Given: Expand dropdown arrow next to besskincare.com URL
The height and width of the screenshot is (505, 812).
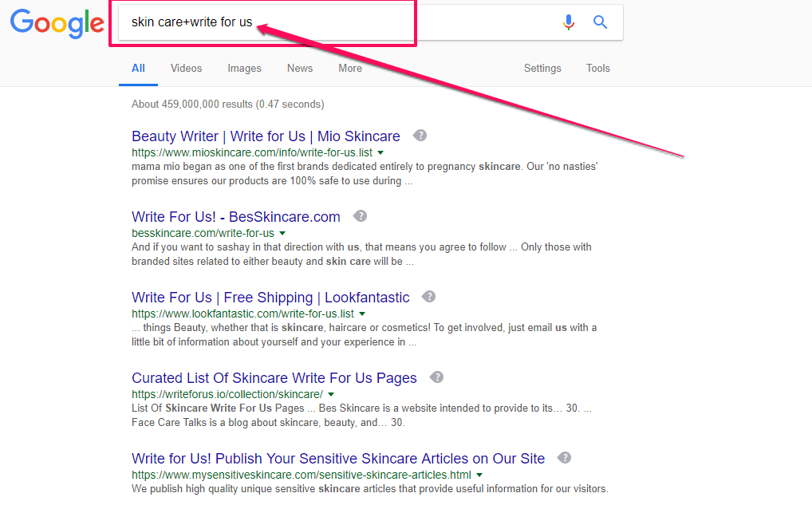Looking at the screenshot, I should [x=282, y=234].
